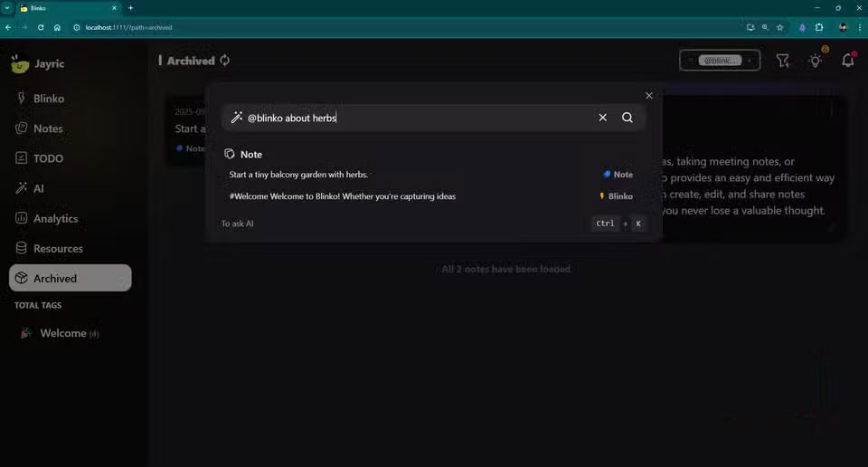Open Blinko in the sidebar
The height and width of the screenshot is (467, 868).
(x=48, y=99)
